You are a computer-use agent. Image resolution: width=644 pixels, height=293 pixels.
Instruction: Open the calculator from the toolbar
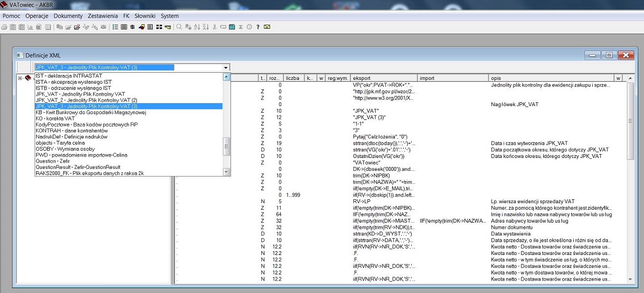pyautogui.click(x=232, y=27)
